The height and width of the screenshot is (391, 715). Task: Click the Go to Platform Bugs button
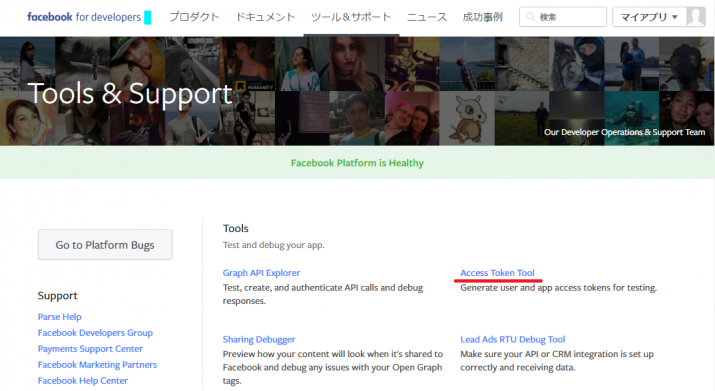coord(105,245)
